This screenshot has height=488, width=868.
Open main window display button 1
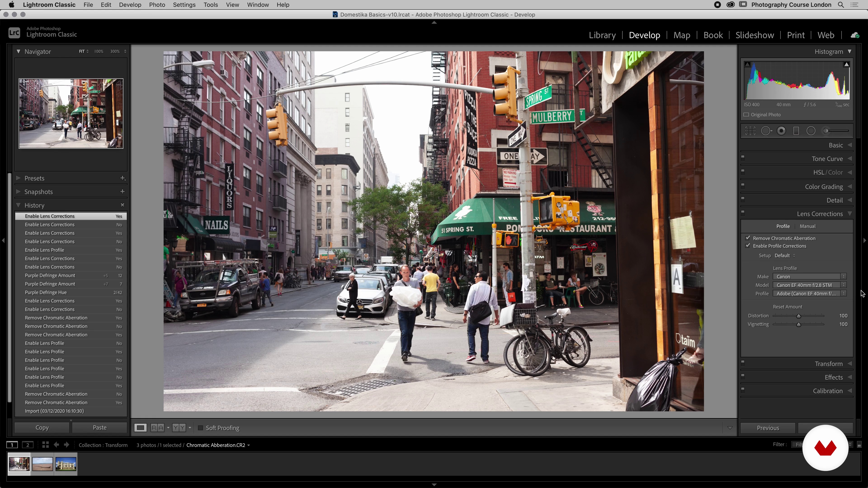12,445
